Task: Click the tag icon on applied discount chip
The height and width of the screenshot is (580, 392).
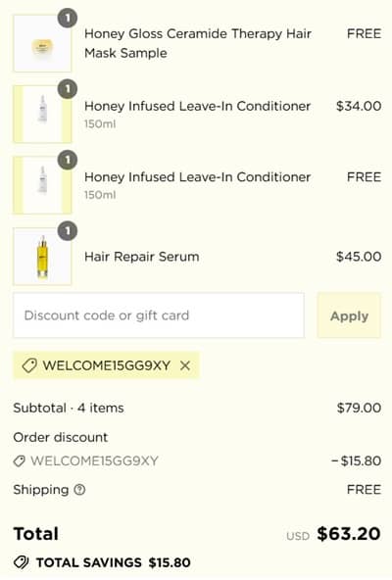Action: (29, 365)
